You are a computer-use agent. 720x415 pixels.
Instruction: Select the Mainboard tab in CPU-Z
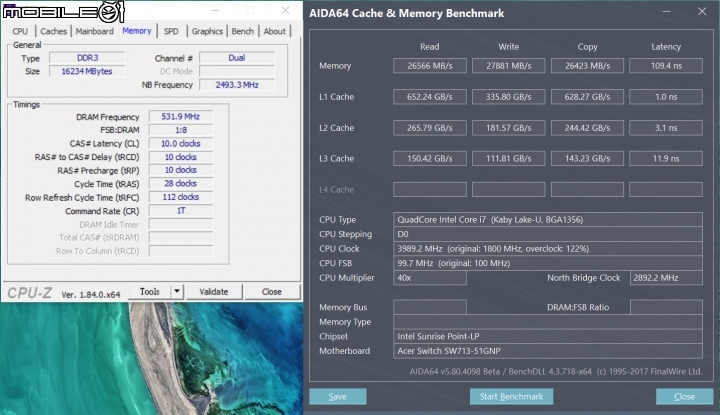(95, 31)
